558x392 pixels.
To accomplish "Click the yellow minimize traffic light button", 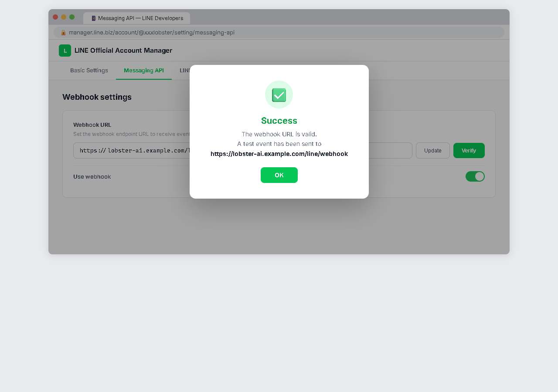I will 63,17.
